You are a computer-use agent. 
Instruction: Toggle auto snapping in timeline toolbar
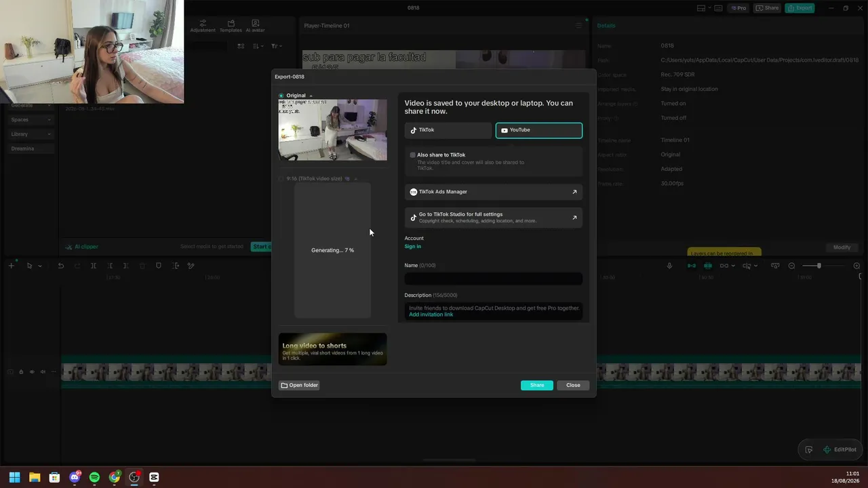[708, 266]
